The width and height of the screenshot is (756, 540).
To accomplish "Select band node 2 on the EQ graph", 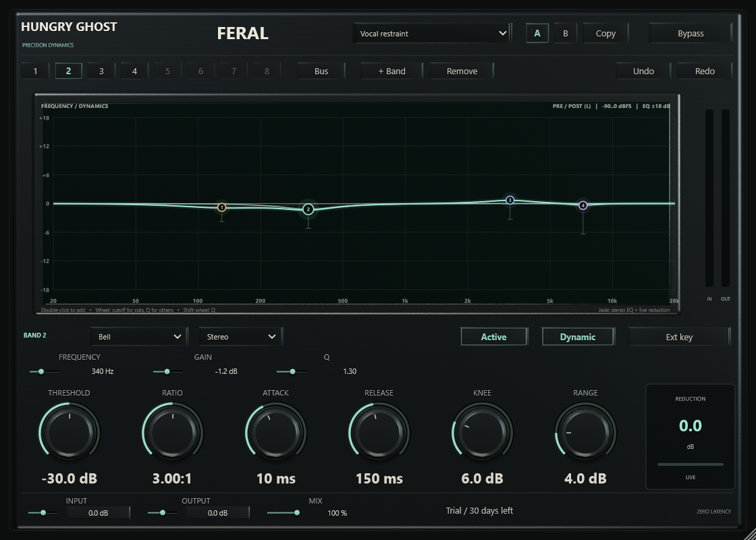I will coord(308,209).
